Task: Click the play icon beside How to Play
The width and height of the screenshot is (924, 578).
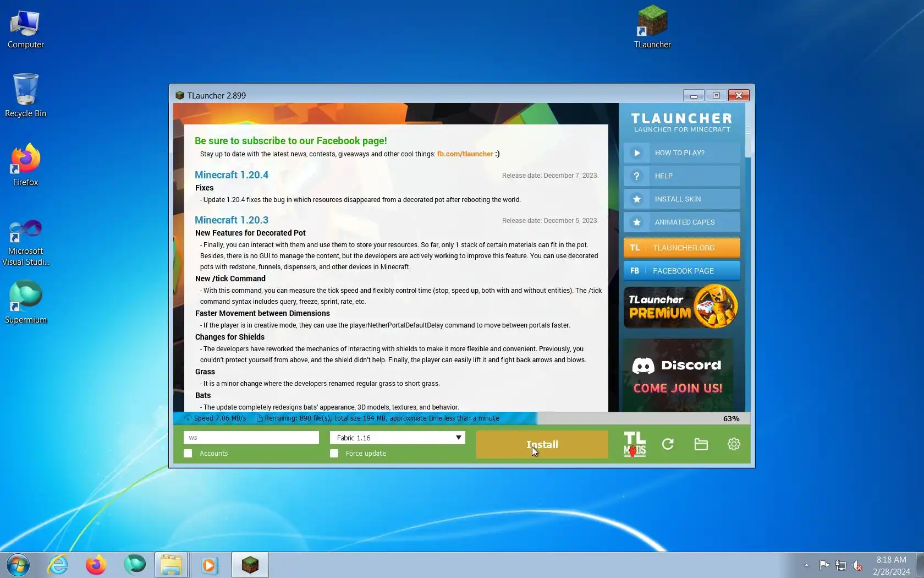Action: point(637,153)
